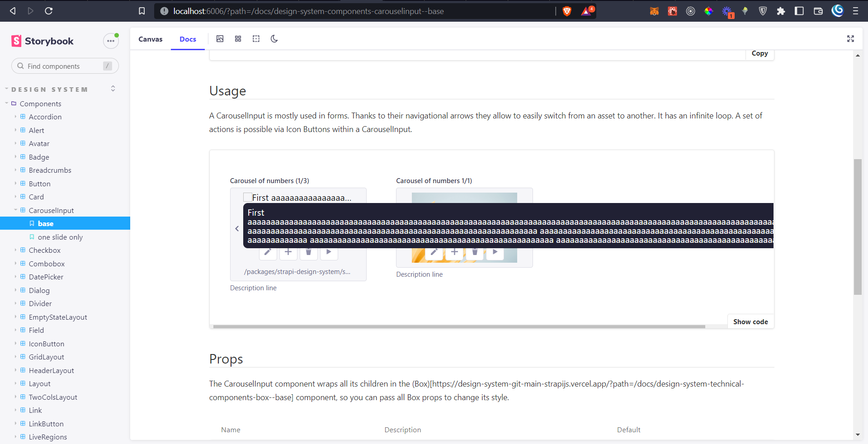This screenshot has width=868, height=444.
Task: Click the add asset plus icon
Action: tap(288, 252)
